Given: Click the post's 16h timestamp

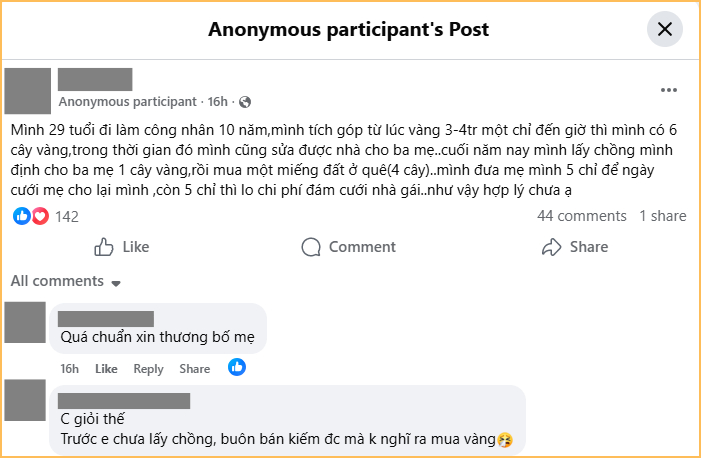Looking at the screenshot, I should [x=217, y=102].
